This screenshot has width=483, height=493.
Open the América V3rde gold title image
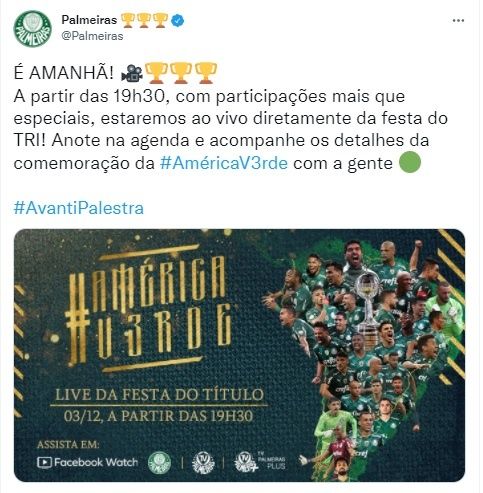149,309
